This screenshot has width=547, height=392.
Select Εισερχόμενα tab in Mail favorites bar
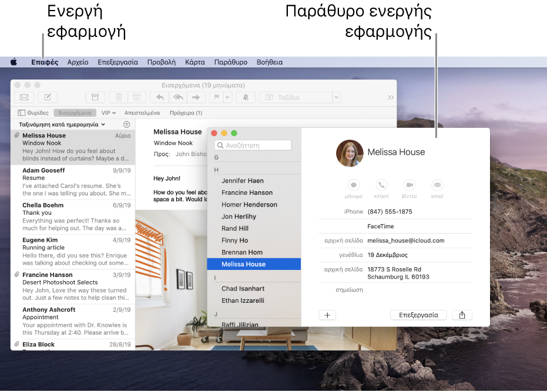75,113
